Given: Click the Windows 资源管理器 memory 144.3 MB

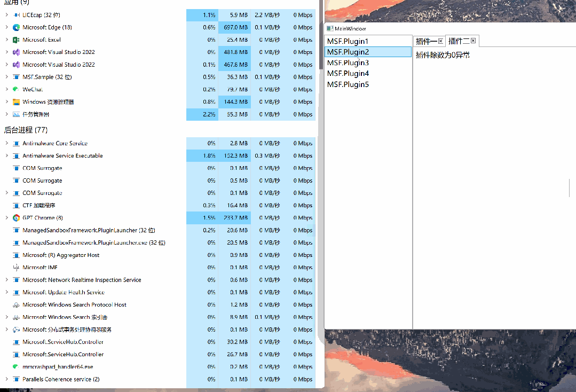Looking at the screenshot, I should (235, 102).
